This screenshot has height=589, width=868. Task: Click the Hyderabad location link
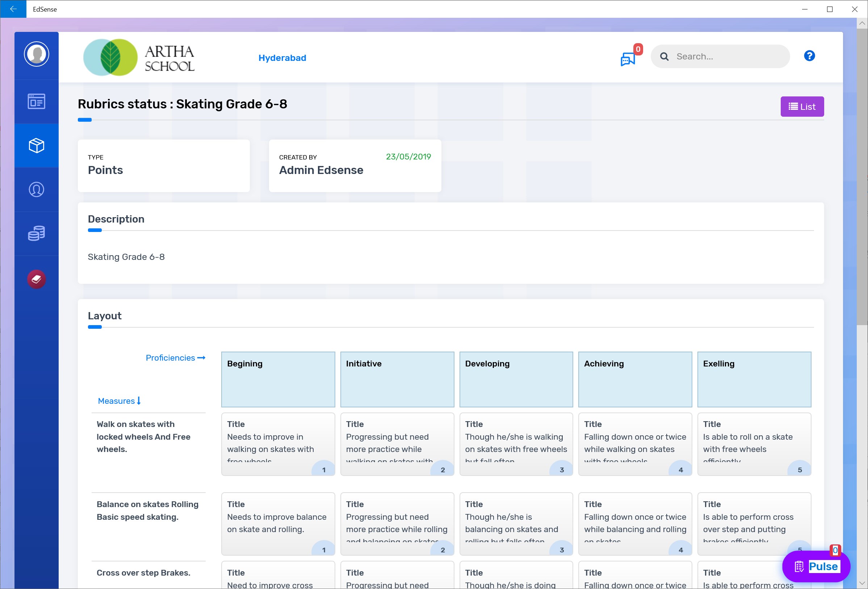point(282,58)
